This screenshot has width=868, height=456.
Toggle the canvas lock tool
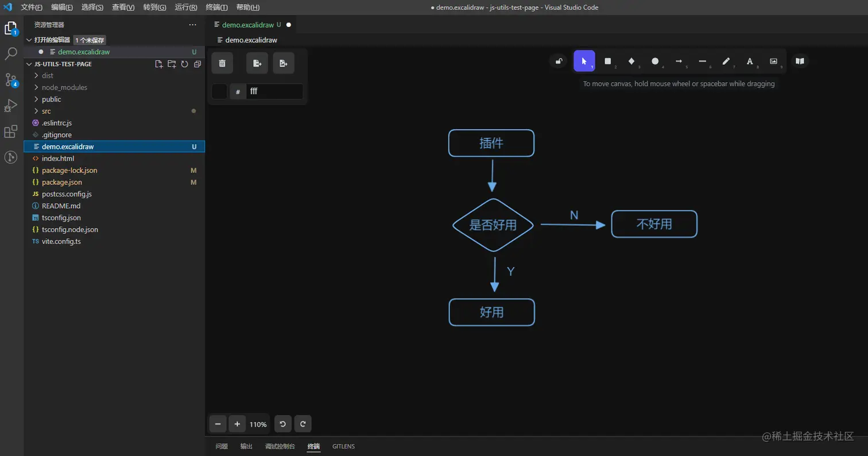coord(558,61)
